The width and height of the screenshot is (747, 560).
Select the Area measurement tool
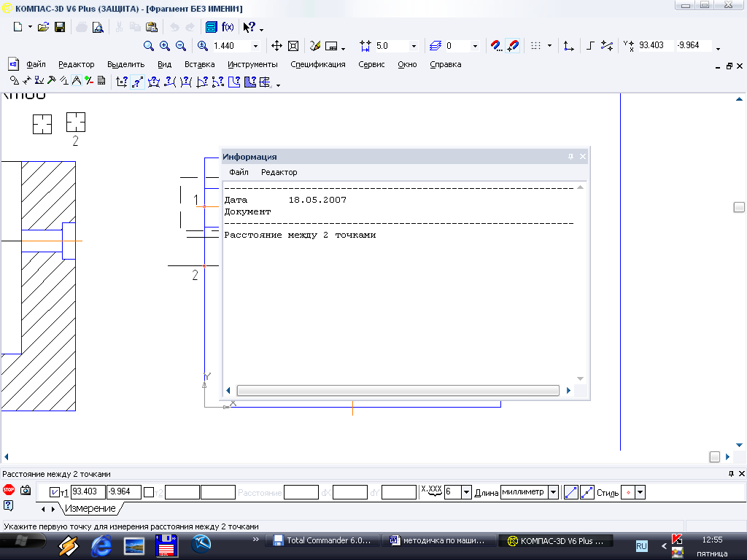tap(234, 82)
